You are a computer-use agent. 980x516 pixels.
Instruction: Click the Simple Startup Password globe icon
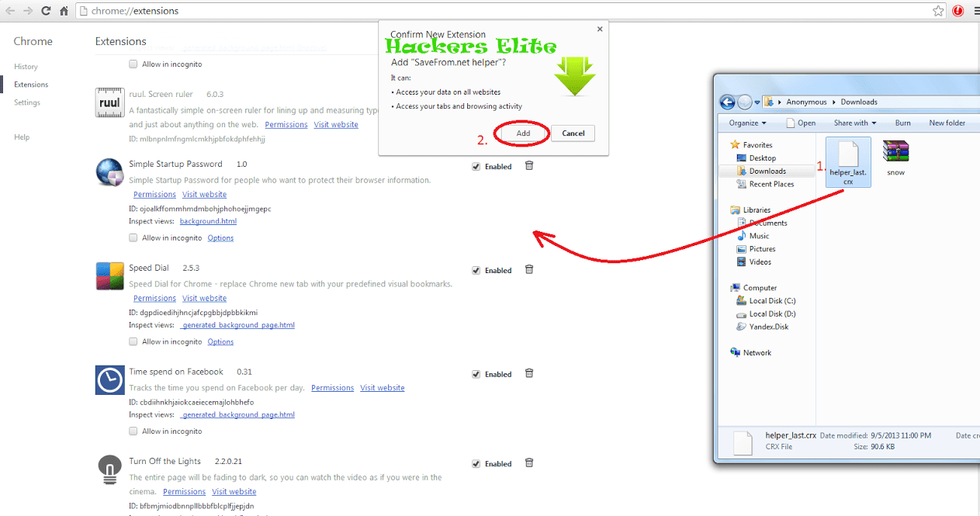pos(109,172)
